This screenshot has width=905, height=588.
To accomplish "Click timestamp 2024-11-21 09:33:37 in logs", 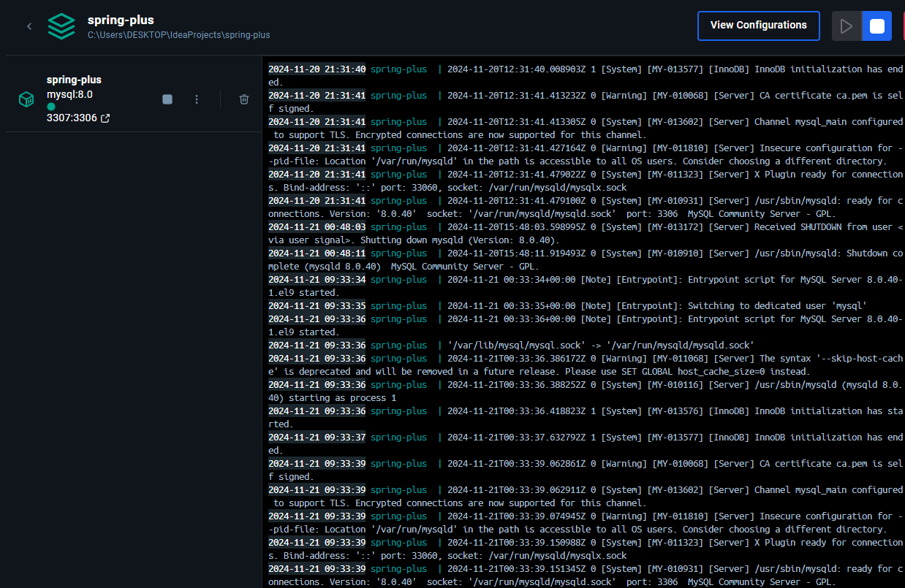I will point(317,438).
